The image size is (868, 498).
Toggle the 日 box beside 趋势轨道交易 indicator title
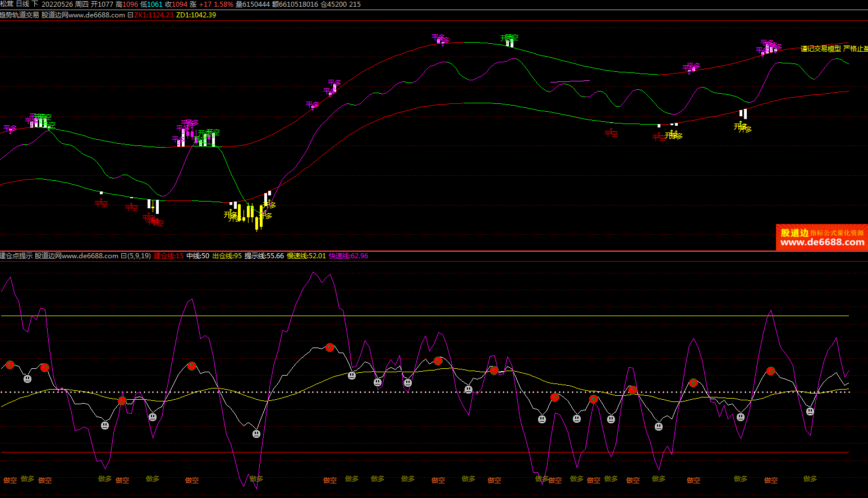[130, 15]
